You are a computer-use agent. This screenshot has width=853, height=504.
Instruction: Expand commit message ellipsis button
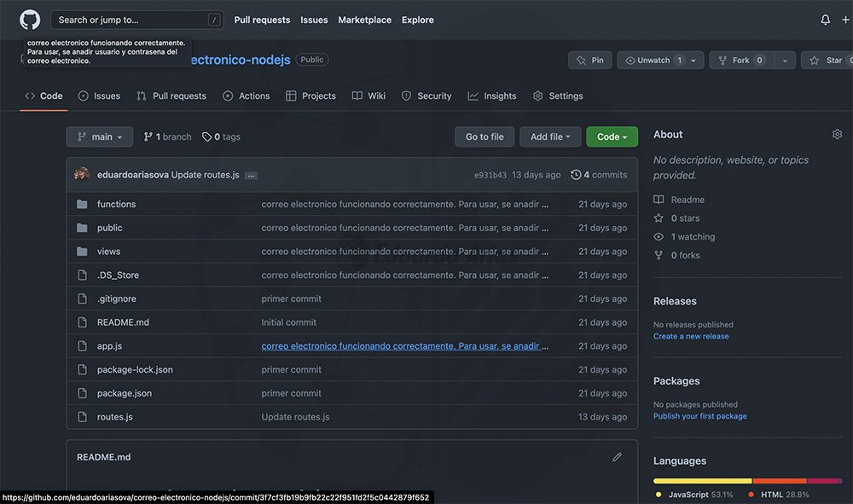[x=251, y=175]
